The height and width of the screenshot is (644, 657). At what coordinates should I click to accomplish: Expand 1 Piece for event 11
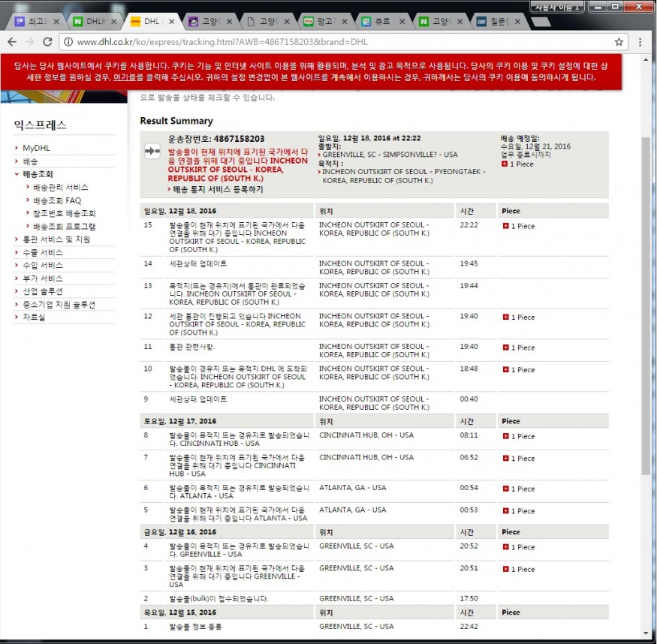tap(506, 348)
